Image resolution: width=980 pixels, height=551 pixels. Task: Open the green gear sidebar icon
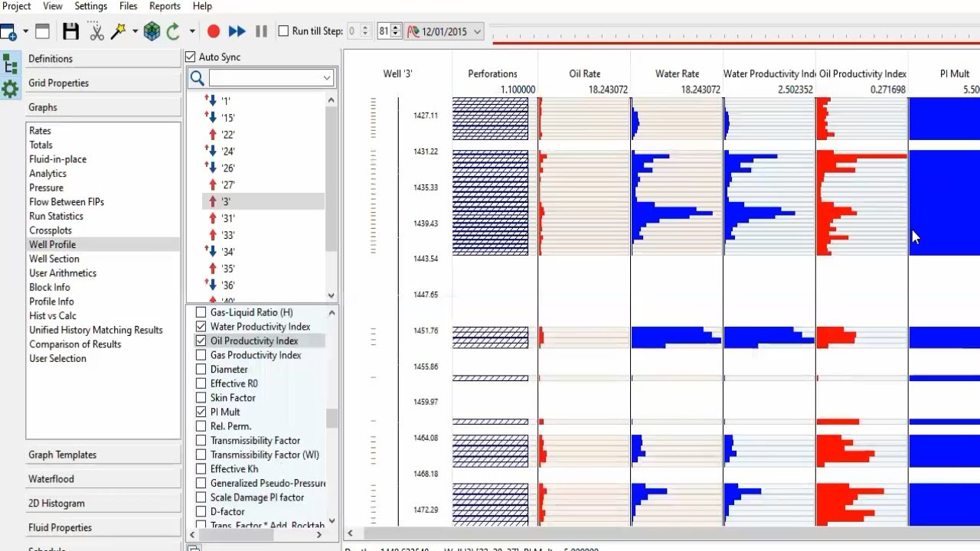point(10,89)
